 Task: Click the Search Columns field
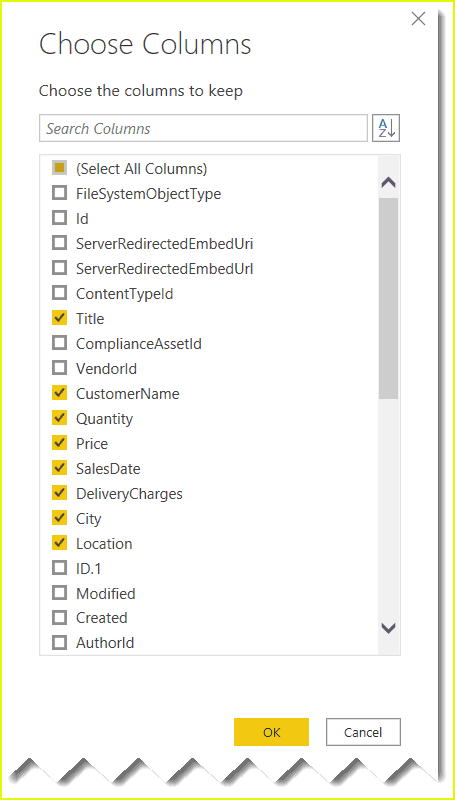(x=203, y=128)
